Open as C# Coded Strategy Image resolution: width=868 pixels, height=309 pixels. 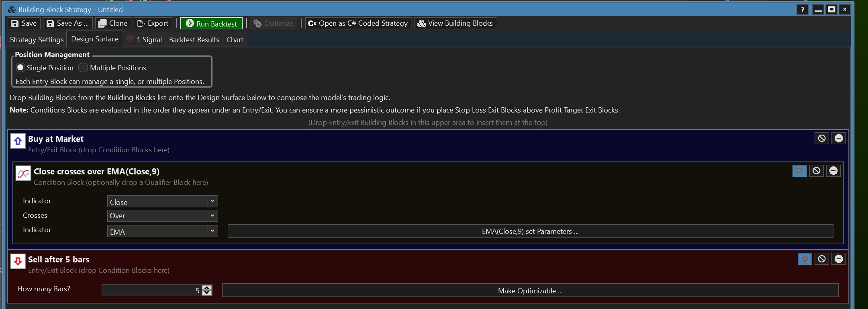pyautogui.click(x=358, y=24)
